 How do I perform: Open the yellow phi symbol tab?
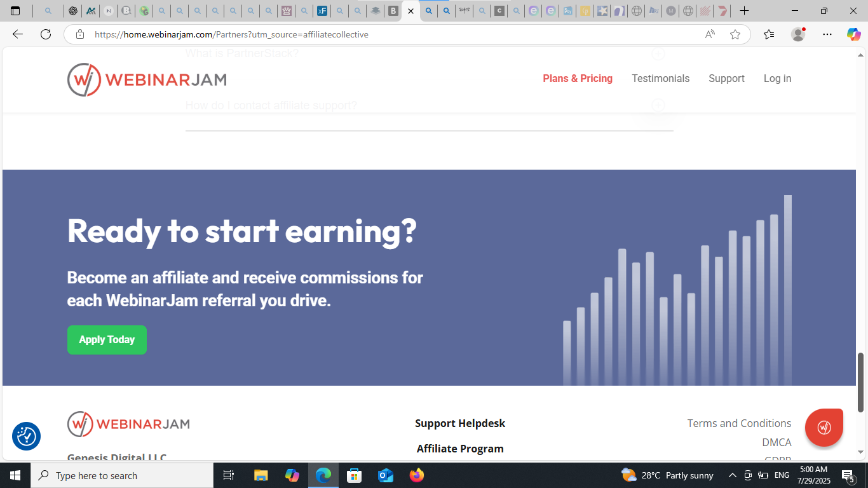[585, 11]
